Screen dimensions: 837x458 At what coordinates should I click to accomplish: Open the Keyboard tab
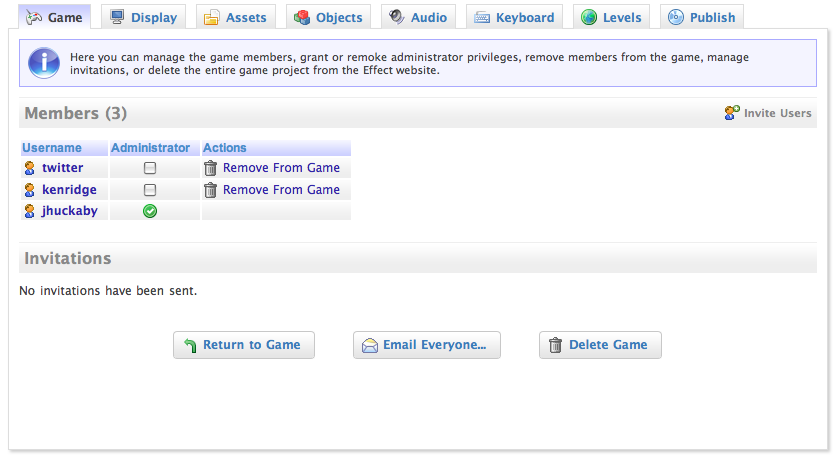point(513,17)
